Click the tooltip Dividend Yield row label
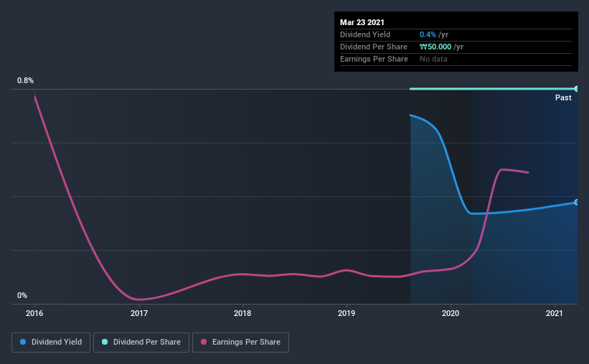 pyautogui.click(x=365, y=34)
